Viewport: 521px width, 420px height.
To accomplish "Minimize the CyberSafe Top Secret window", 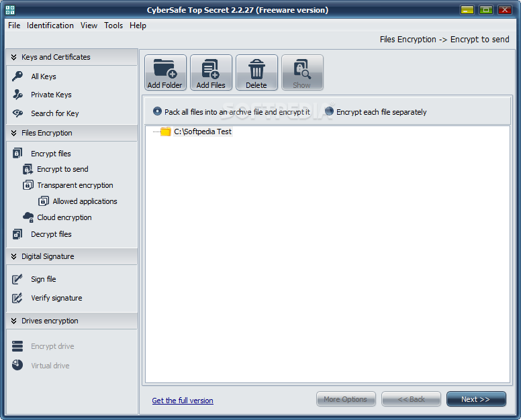I will click(467, 10).
